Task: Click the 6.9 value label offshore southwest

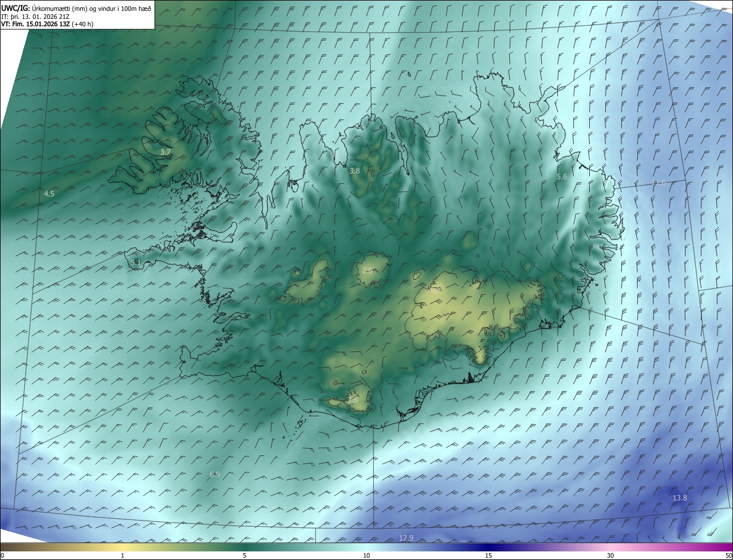Action: point(215,475)
